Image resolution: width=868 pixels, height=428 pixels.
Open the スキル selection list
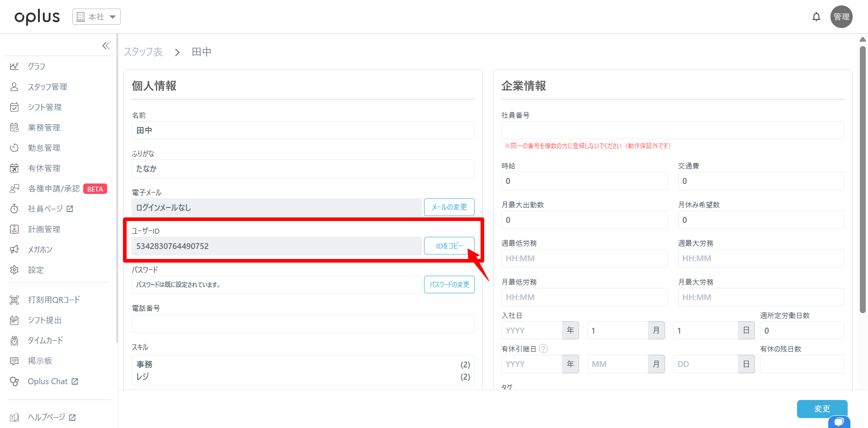click(x=303, y=370)
